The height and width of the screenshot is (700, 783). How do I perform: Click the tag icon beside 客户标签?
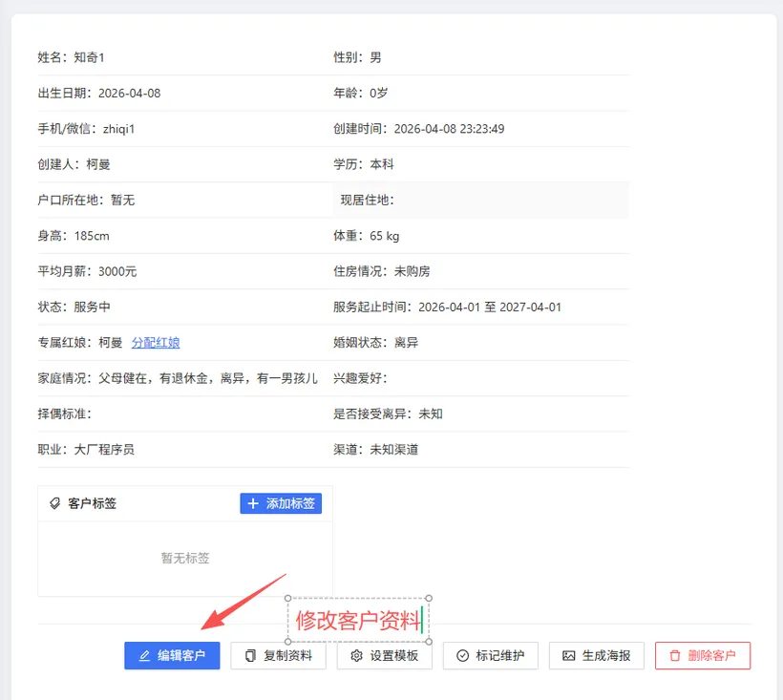point(54,503)
